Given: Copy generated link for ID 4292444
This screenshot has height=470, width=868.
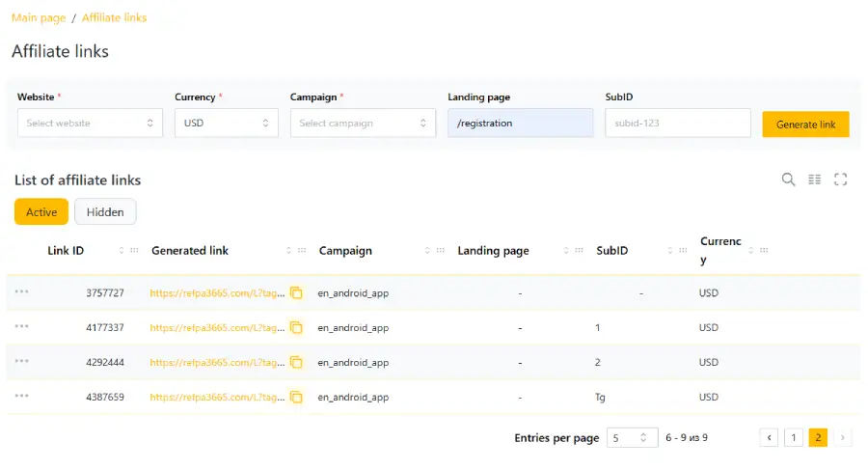Looking at the screenshot, I should click(x=297, y=363).
